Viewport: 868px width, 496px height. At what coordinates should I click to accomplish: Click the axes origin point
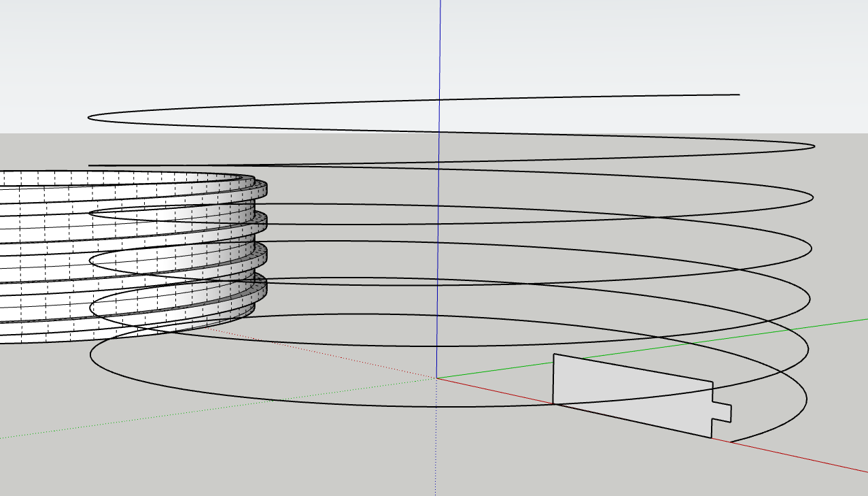(436, 378)
